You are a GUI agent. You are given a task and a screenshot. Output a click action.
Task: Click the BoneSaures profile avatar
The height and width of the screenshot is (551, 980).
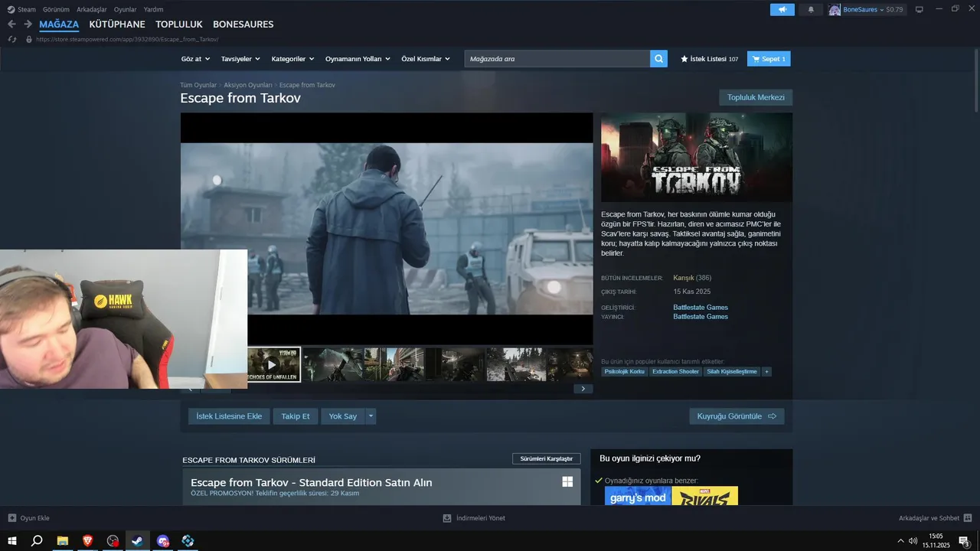835,9
